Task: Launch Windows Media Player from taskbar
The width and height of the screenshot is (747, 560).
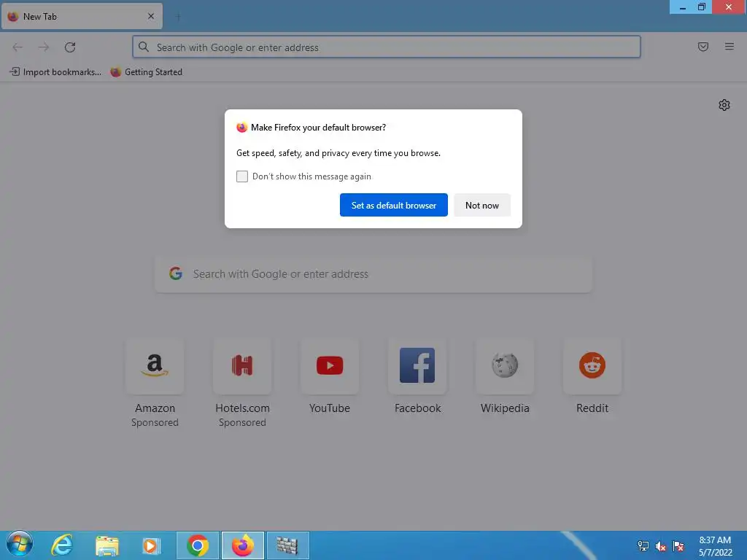Action: coord(151,545)
